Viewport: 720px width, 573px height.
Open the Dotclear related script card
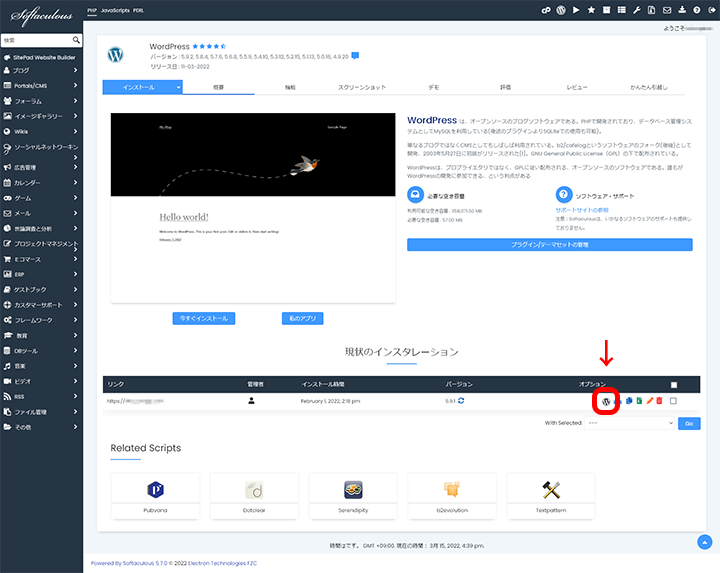[x=254, y=496]
